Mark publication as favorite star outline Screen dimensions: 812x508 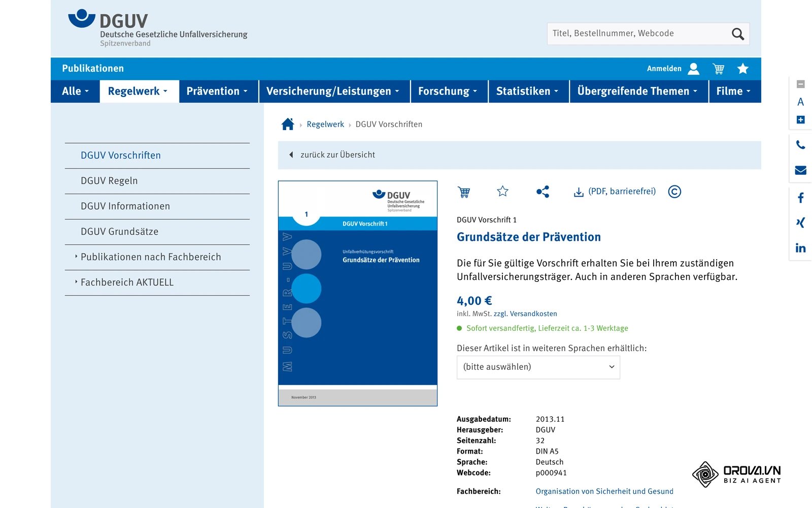coord(502,191)
